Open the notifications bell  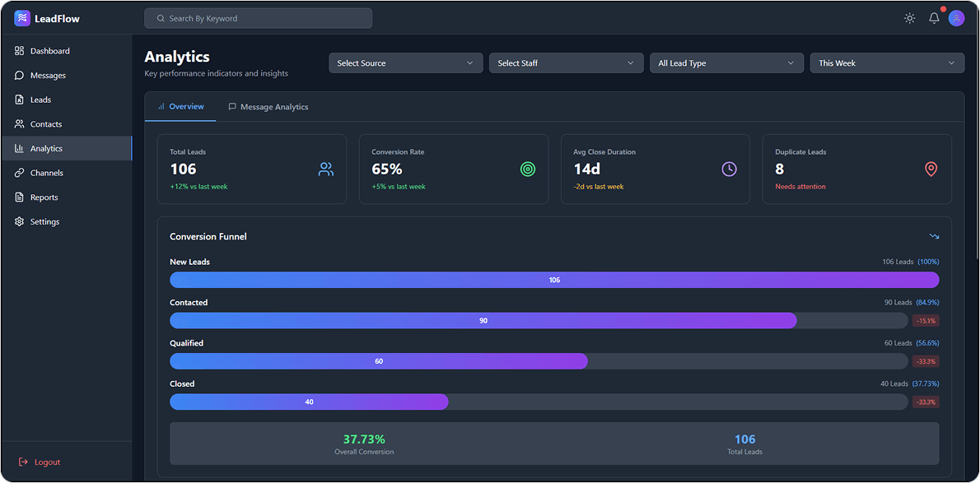click(934, 18)
